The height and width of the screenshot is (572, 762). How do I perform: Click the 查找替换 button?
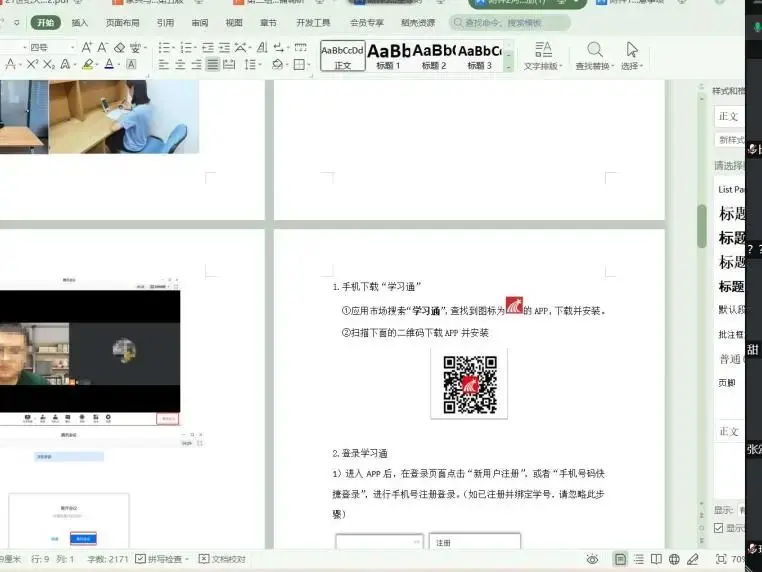point(595,56)
